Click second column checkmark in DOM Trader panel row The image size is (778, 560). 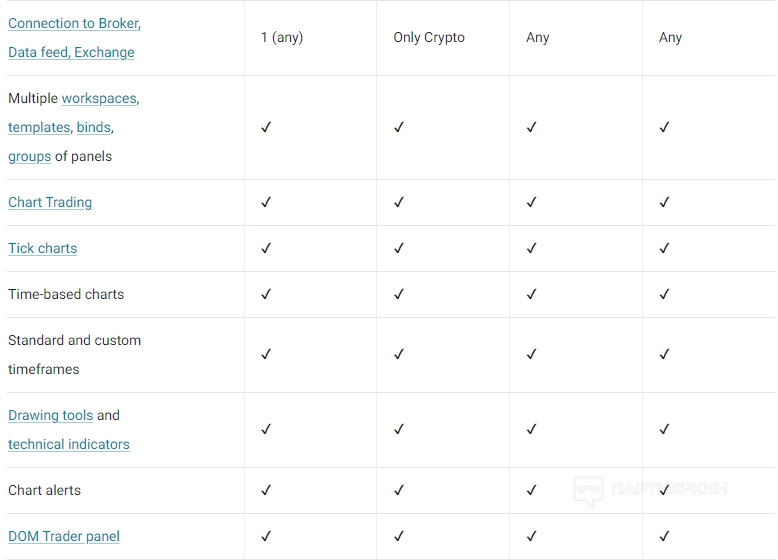click(399, 536)
